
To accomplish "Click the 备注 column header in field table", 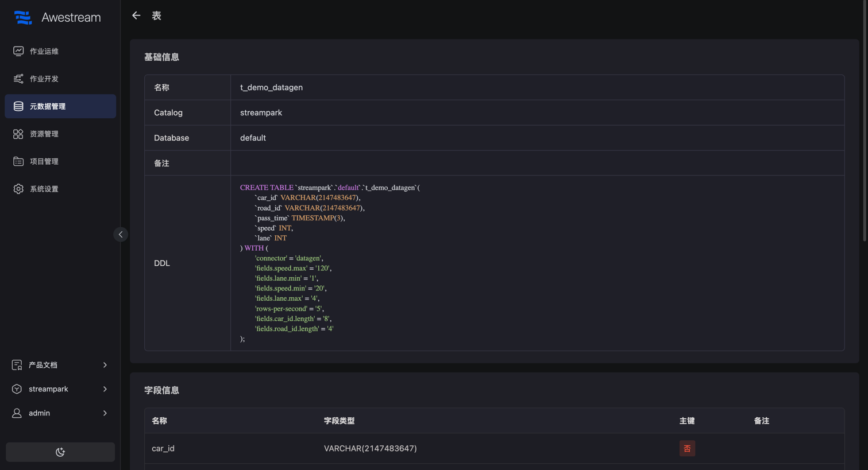I will coord(761,421).
